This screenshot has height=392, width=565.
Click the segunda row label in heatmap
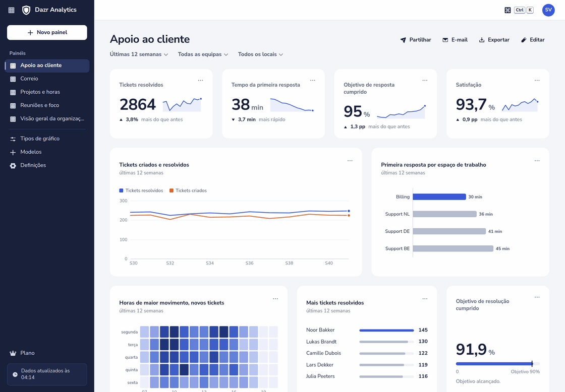tap(129, 332)
